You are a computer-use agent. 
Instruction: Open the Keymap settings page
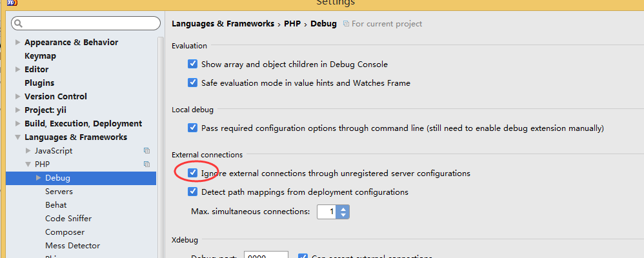tap(40, 56)
